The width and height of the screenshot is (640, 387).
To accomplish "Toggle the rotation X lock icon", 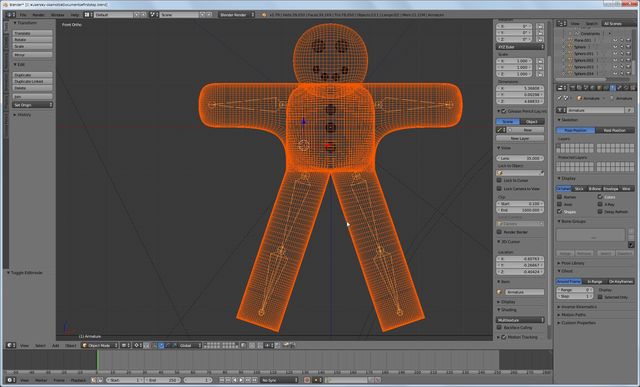I will [x=540, y=27].
